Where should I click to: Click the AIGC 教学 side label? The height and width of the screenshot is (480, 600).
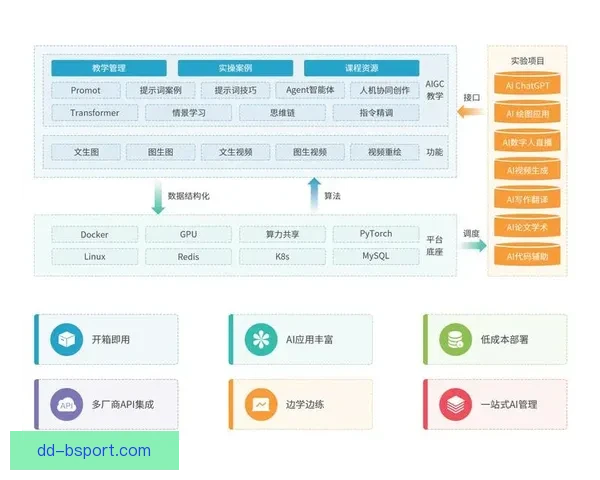tap(435, 90)
